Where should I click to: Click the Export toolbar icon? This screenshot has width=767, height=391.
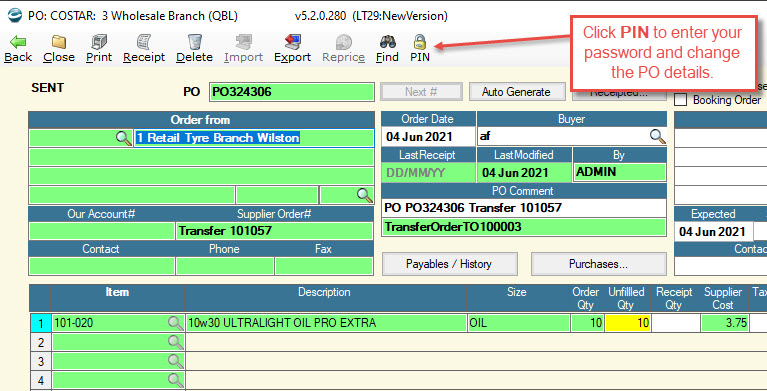click(293, 43)
